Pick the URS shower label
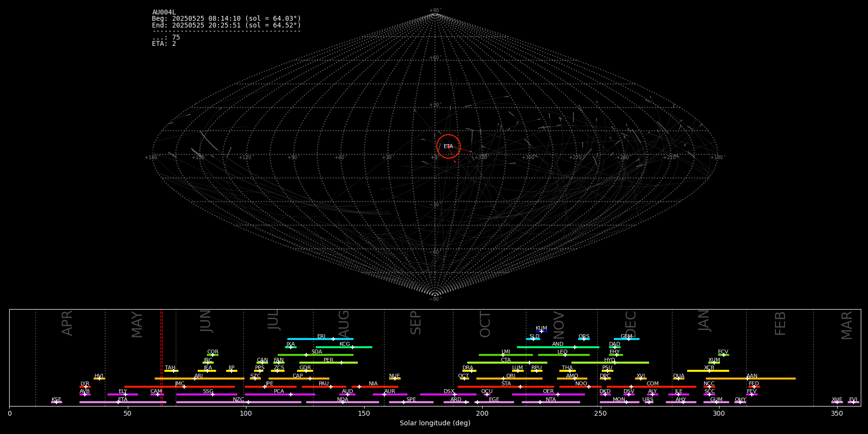Image resolution: width=868 pixels, height=434 pixels. 648,400
